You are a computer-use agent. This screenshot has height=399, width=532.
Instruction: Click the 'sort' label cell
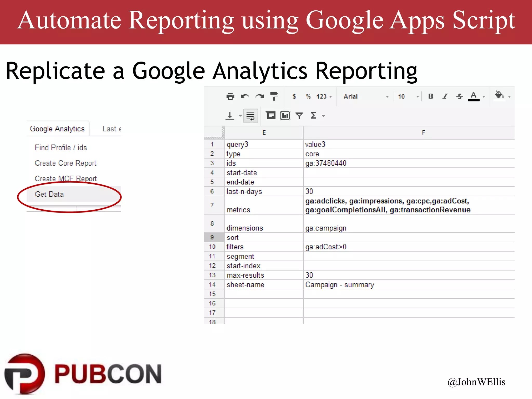click(x=264, y=237)
